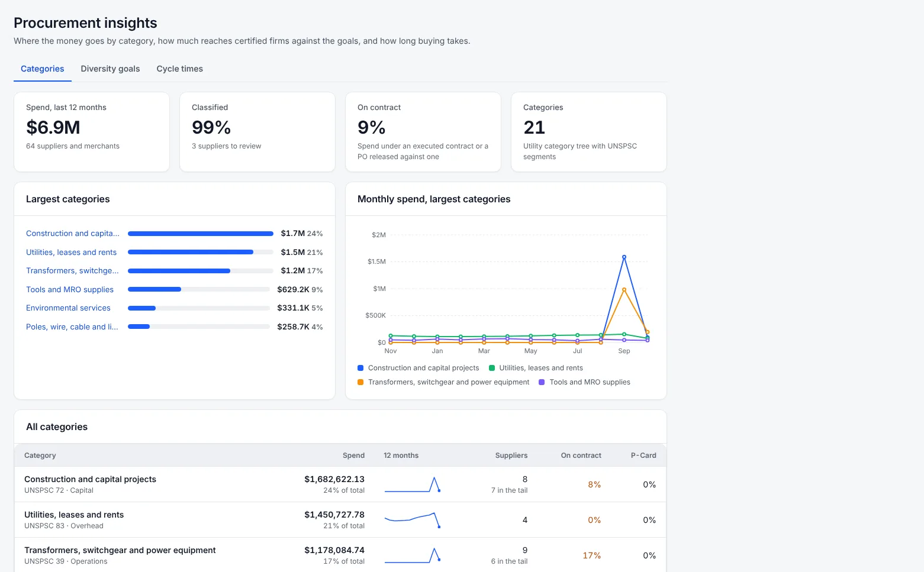924x572 pixels.
Task: Click the Categories 21 card
Action: tap(589, 132)
